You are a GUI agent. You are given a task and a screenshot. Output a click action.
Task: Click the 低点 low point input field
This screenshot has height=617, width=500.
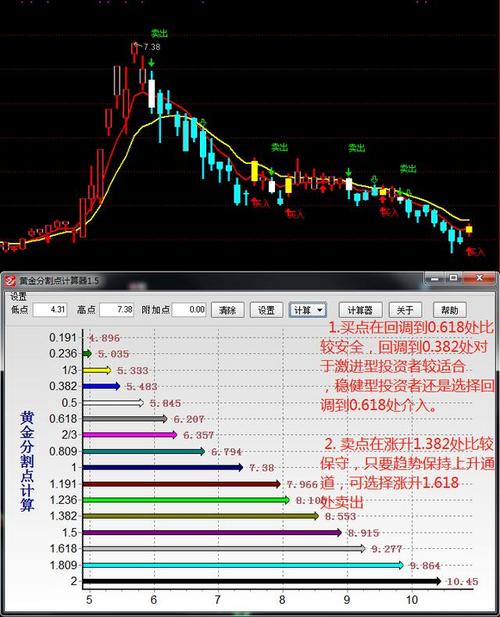coord(50,310)
